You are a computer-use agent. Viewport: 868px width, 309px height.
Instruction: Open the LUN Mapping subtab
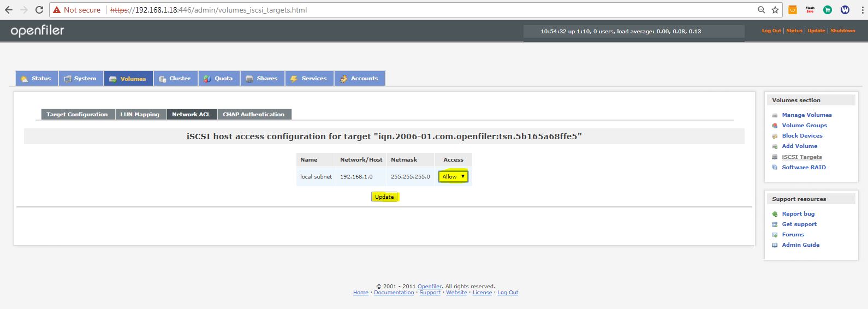(x=140, y=115)
